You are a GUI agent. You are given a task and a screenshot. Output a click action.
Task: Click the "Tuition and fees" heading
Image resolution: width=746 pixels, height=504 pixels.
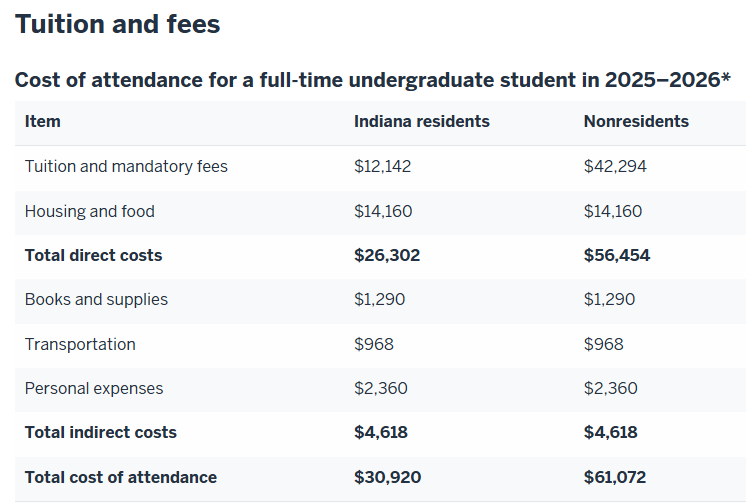tap(117, 24)
